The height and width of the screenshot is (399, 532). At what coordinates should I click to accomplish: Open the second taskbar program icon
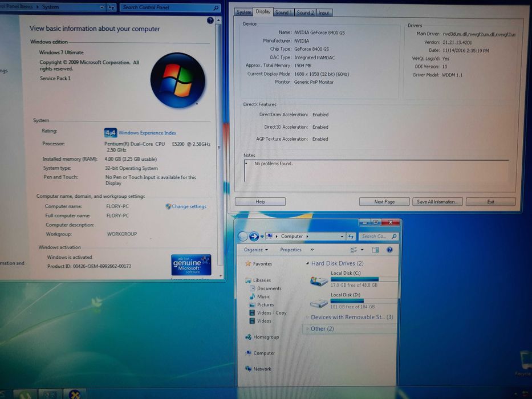tap(50, 394)
